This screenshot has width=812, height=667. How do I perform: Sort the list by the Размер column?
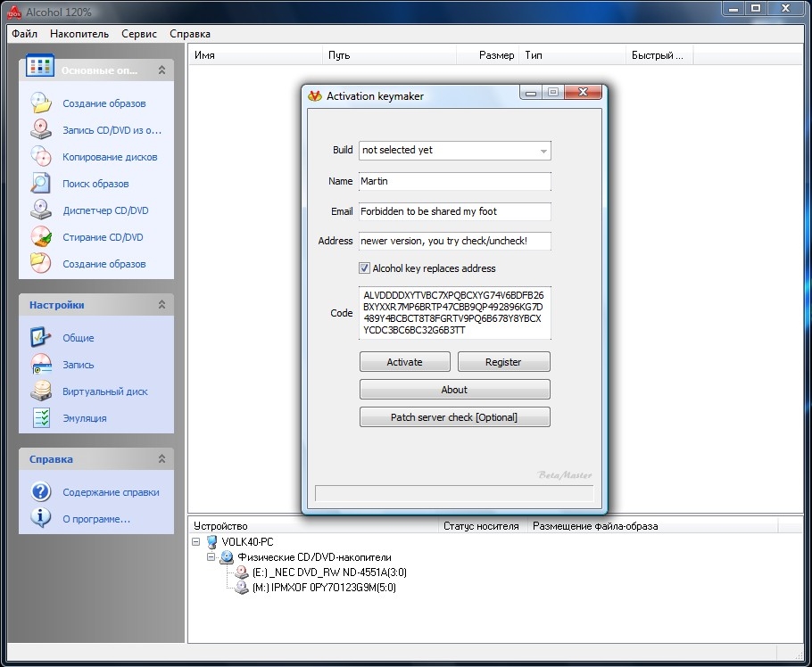pyautogui.click(x=488, y=55)
